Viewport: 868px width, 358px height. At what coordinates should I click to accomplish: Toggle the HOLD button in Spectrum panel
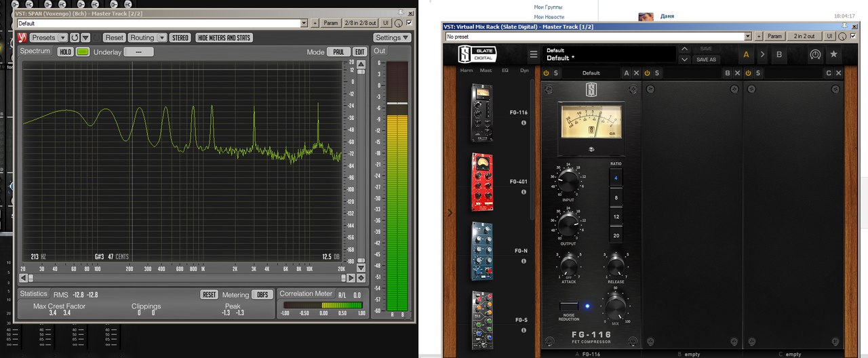tap(65, 52)
